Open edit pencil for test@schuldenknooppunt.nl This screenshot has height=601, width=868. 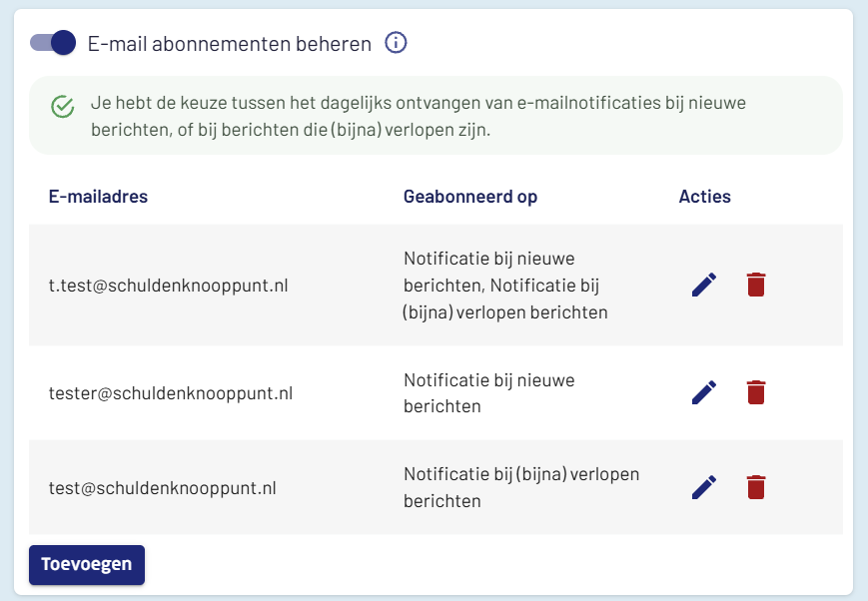tap(704, 487)
